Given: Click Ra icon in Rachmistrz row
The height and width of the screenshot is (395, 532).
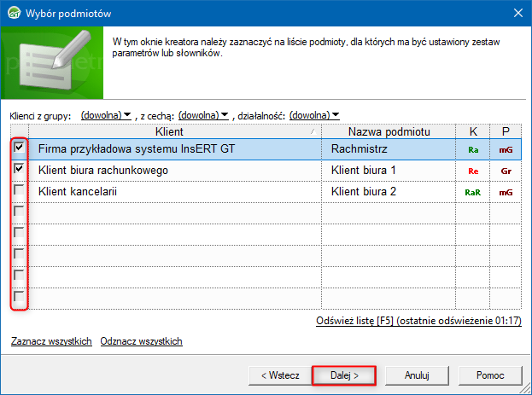Looking at the screenshot, I should click(473, 150).
